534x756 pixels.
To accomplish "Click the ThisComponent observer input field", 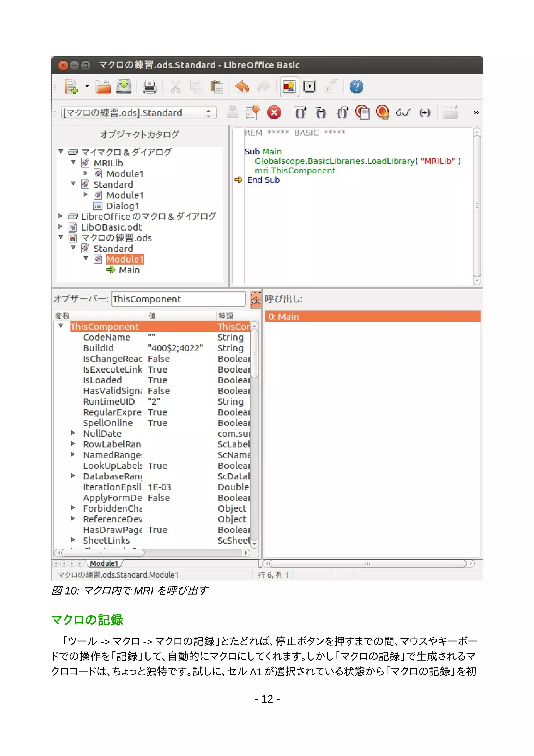I will tap(178, 299).
